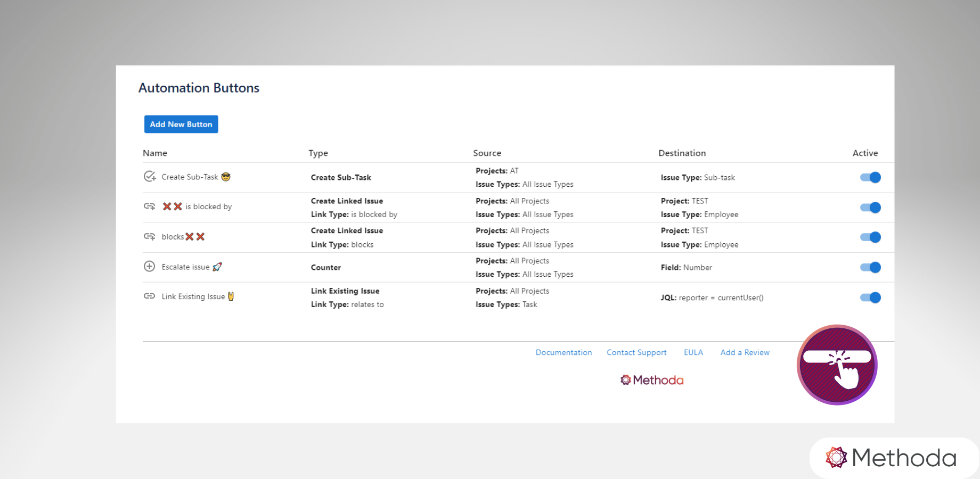980x479 pixels.
Task: Turn off the 'is blocked by' toggle
Action: pyautogui.click(x=870, y=208)
